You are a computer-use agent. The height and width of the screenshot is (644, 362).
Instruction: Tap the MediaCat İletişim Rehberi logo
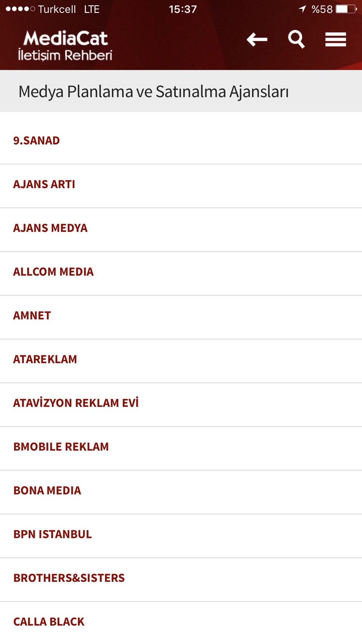coord(65,45)
